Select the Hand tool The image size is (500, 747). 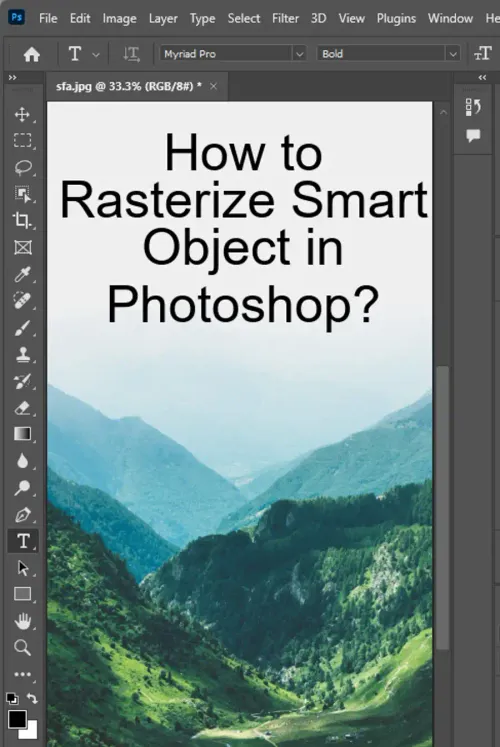tap(22, 621)
